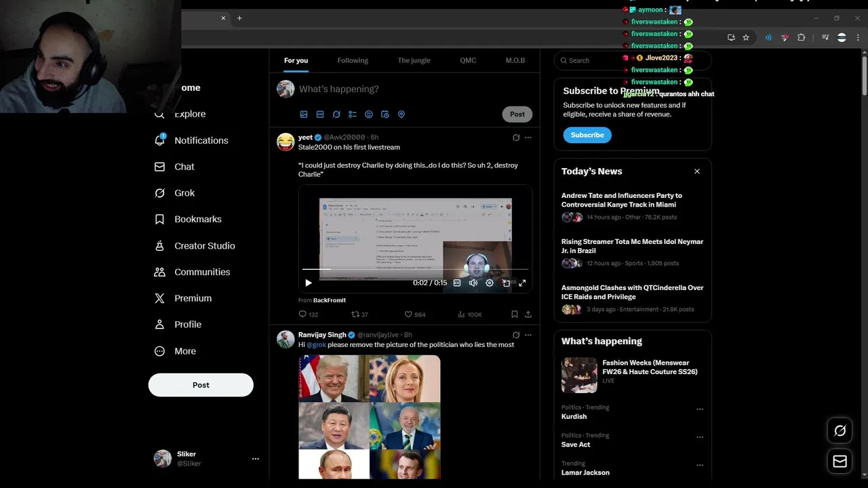Focus the What's happening composer field
Image resolution: width=868 pixels, height=488 pixels.
415,89
